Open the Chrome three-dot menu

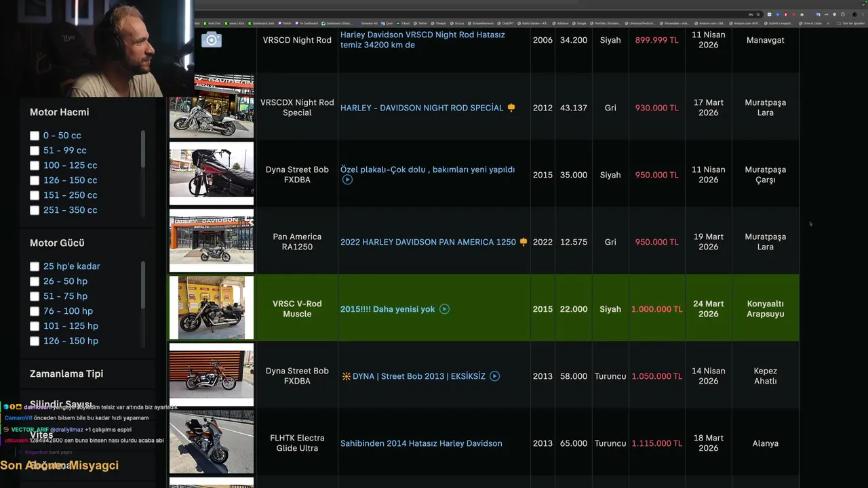[863, 14]
